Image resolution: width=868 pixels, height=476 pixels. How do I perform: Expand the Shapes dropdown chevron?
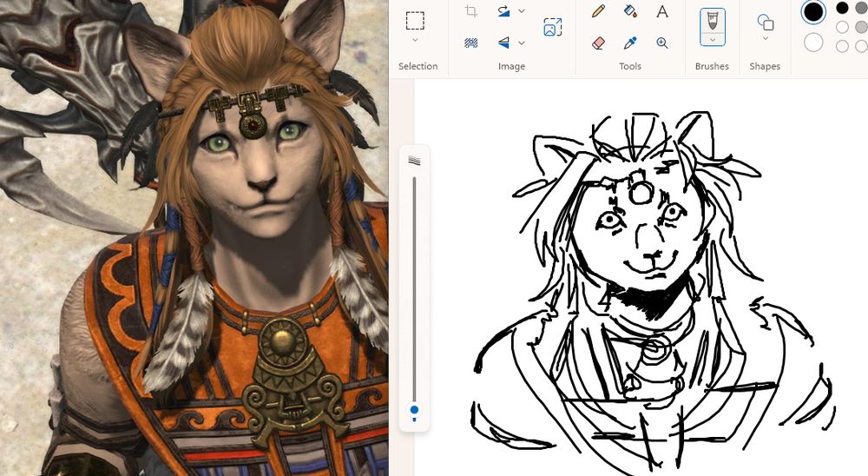pyautogui.click(x=765, y=39)
